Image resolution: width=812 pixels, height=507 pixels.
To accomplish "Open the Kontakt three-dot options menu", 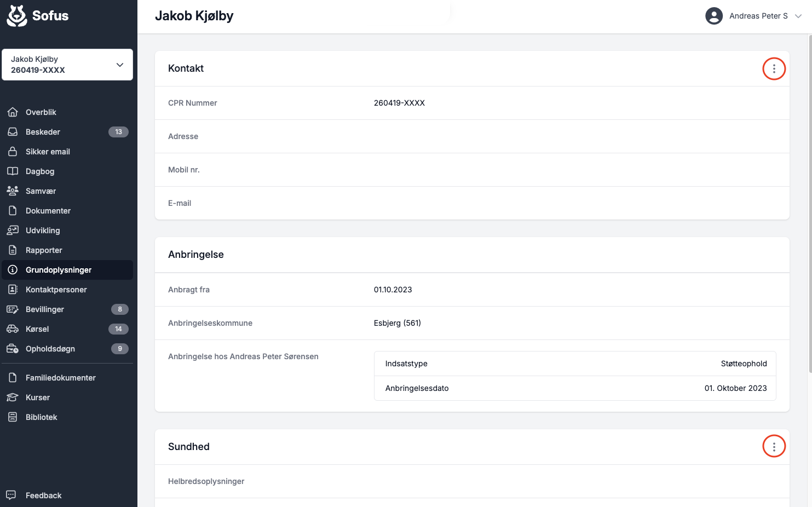I will (x=774, y=68).
